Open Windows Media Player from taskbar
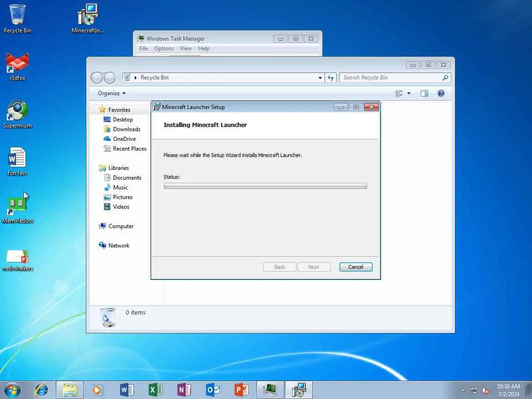 tap(98, 390)
